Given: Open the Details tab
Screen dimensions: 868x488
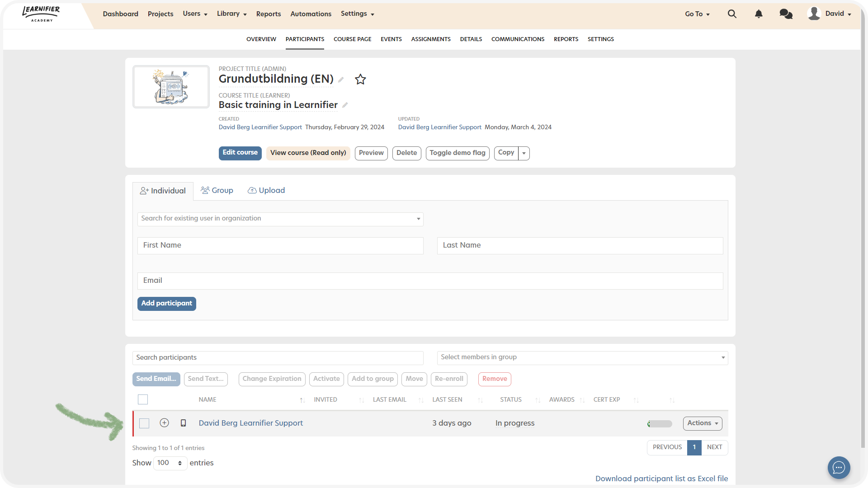Looking at the screenshot, I should [471, 39].
